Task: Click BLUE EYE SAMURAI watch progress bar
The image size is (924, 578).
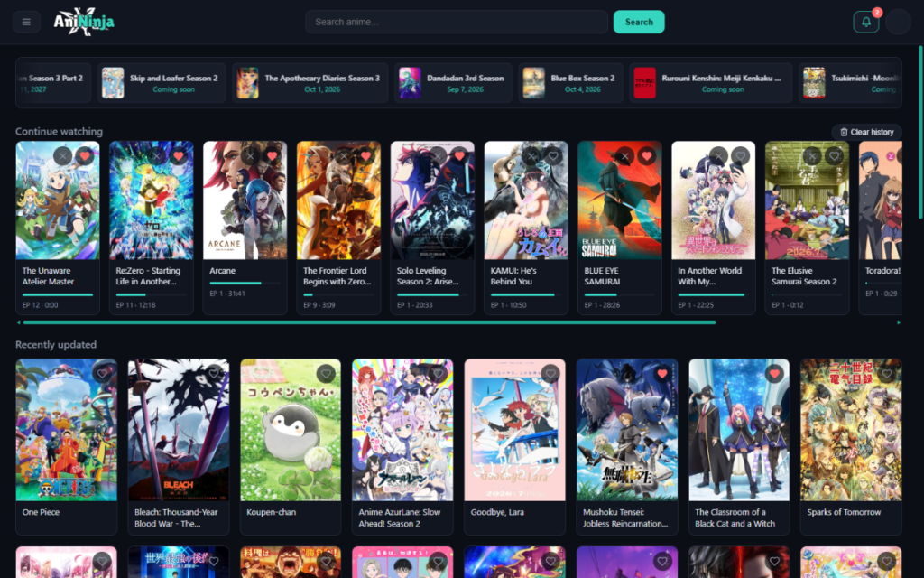Action: [619, 294]
